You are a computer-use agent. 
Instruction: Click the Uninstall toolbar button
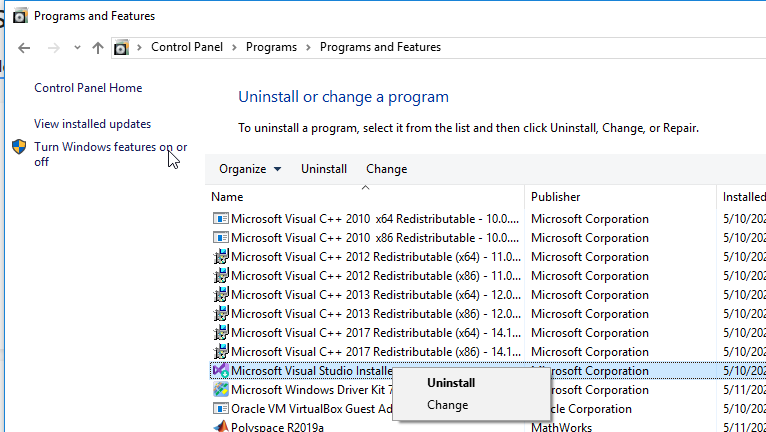coord(324,169)
